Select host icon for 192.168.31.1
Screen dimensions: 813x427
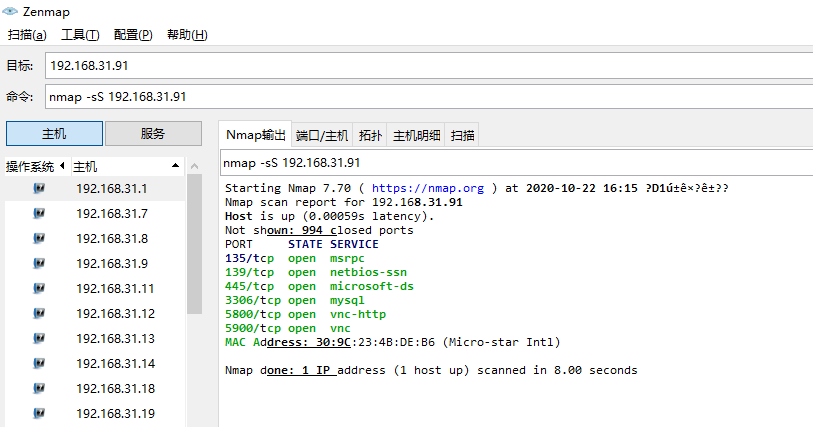pos(39,188)
